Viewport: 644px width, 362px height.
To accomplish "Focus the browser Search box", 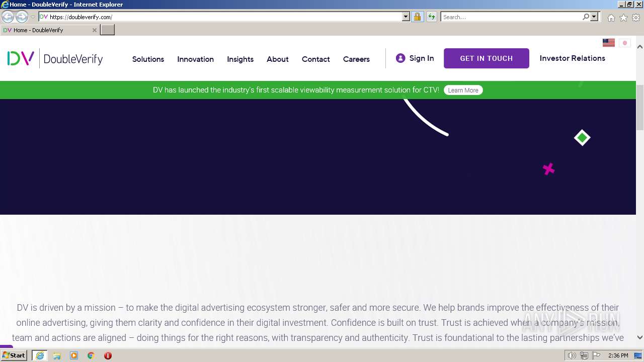I will coord(511,17).
